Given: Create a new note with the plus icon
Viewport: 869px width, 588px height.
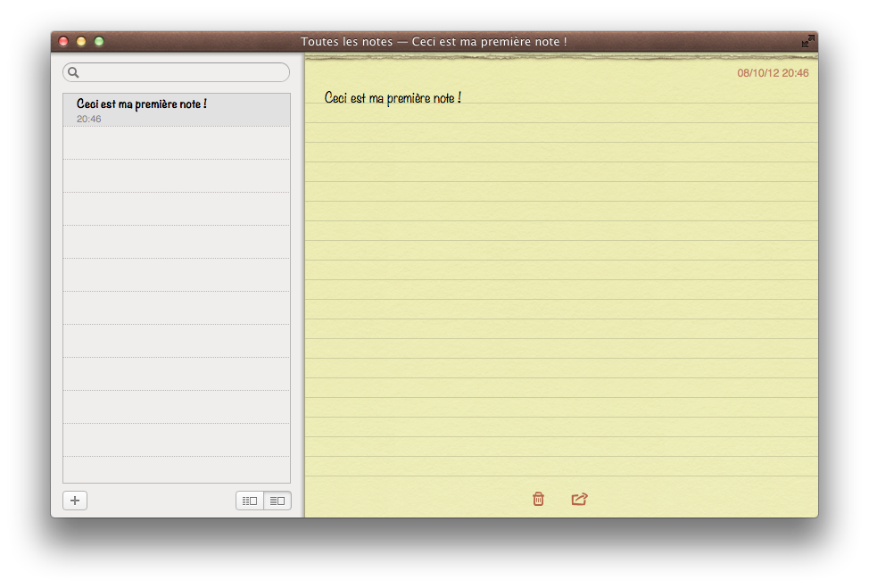Looking at the screenshot, I should [x=75, y=501].
